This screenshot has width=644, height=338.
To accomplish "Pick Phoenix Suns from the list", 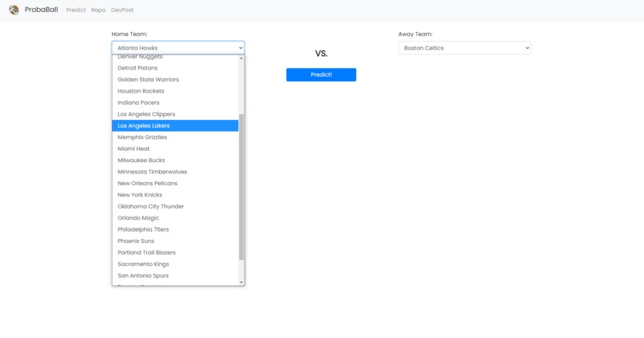I will pos(175,241).
